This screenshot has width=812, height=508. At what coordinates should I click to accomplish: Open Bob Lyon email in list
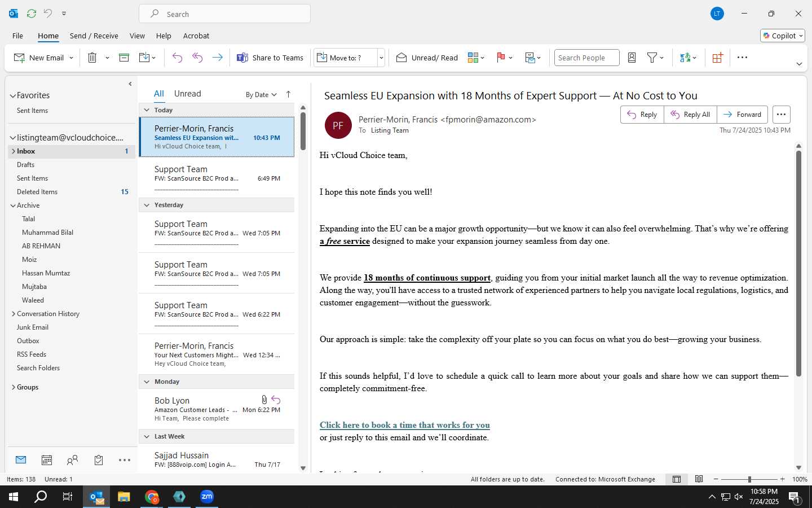[217, 409]
